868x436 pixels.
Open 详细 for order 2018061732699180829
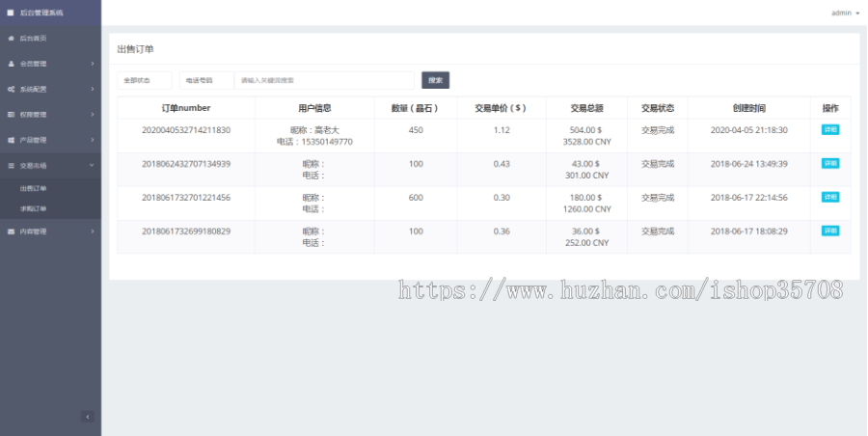pyautogui.click(x=830, y=231)
